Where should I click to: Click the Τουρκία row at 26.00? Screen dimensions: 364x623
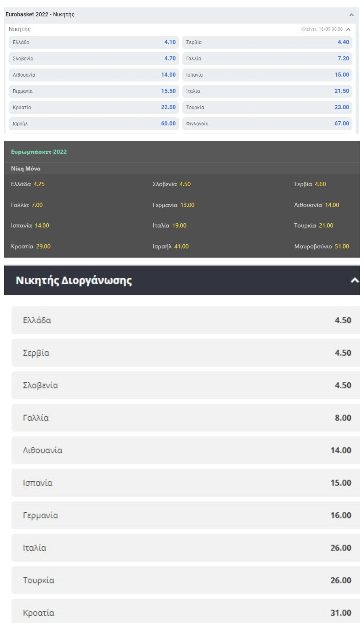pyautogui.click(x=186, y=580)
